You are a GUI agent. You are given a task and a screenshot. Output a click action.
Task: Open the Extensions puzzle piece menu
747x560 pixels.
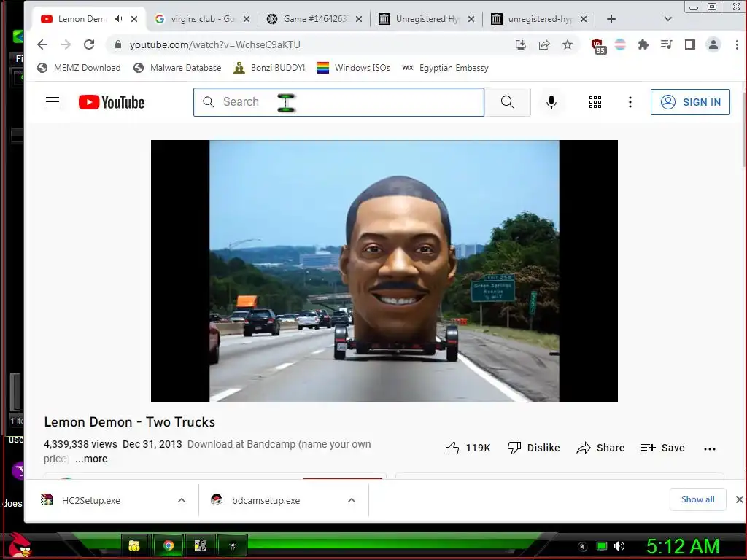click(x=643, y=44)
